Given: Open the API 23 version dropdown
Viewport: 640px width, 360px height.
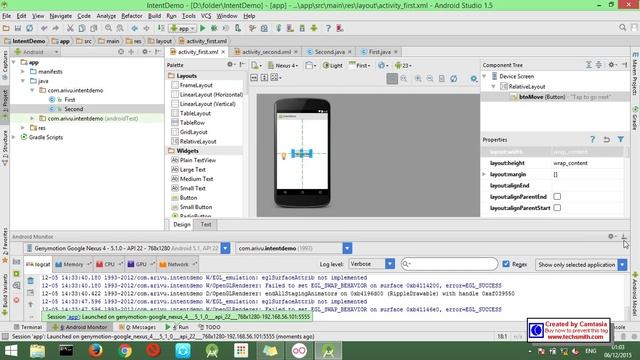Looking at the screenshot, I should 403,65.
